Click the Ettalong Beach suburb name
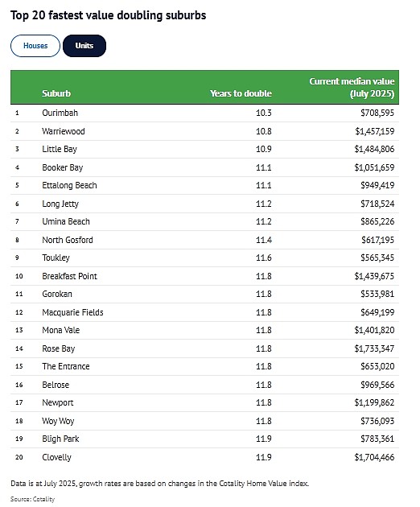 coord(69,185)
